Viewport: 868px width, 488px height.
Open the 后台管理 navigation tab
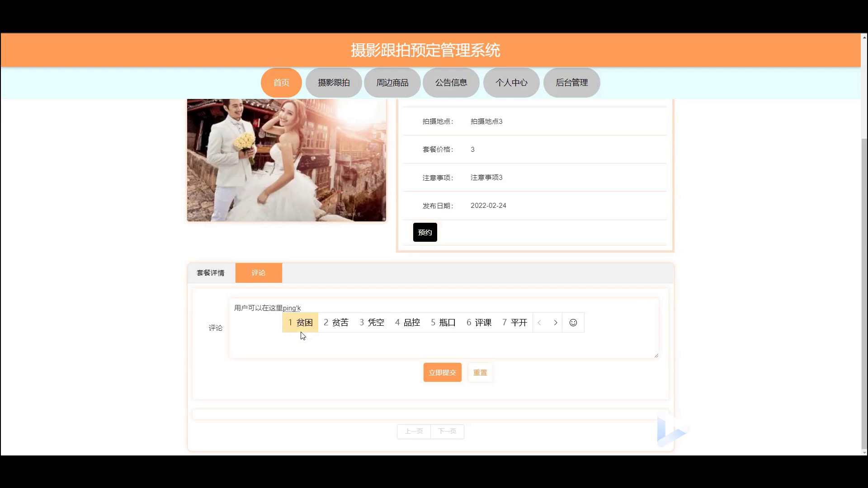point(572,83)
